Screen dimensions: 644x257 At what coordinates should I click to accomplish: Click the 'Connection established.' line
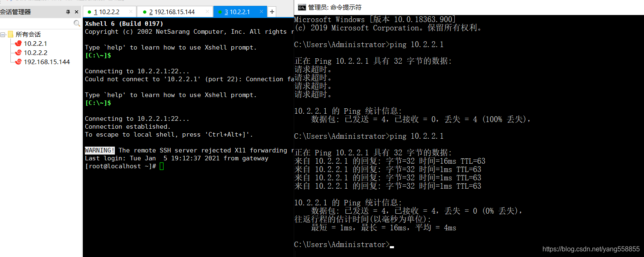(128, 127)
